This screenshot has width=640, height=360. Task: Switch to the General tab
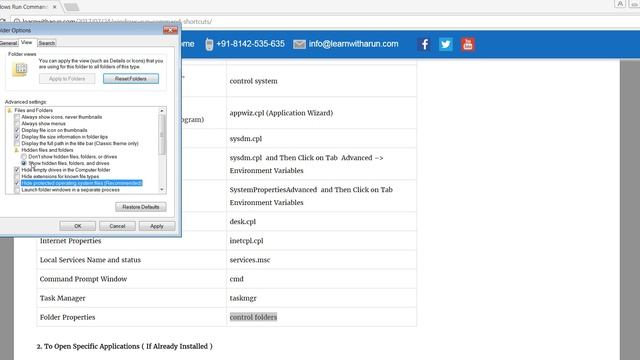point(8,43)
